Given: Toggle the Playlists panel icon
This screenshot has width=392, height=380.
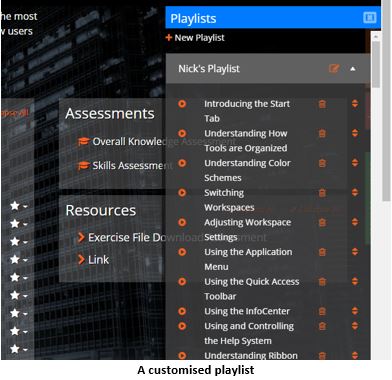Looking at the screenshot, I should (x=369, y=17).
